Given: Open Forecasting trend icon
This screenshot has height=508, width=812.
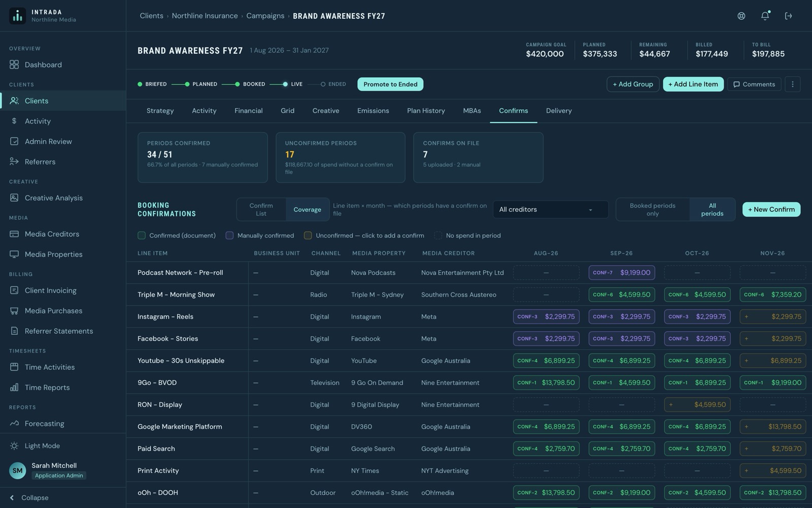Looking at the screenshot, I should [x=14, y=423].
